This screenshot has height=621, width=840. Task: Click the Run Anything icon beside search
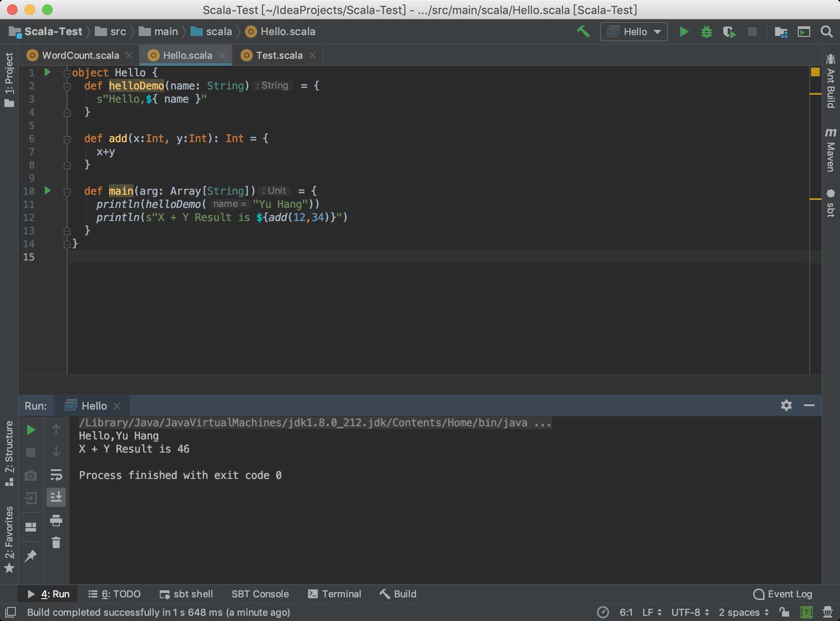[804, 32]
